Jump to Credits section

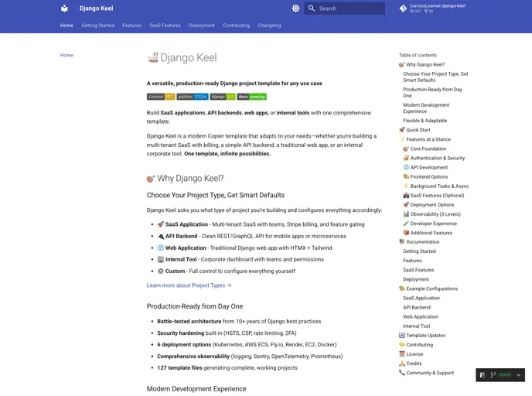[x=411, y=364]
